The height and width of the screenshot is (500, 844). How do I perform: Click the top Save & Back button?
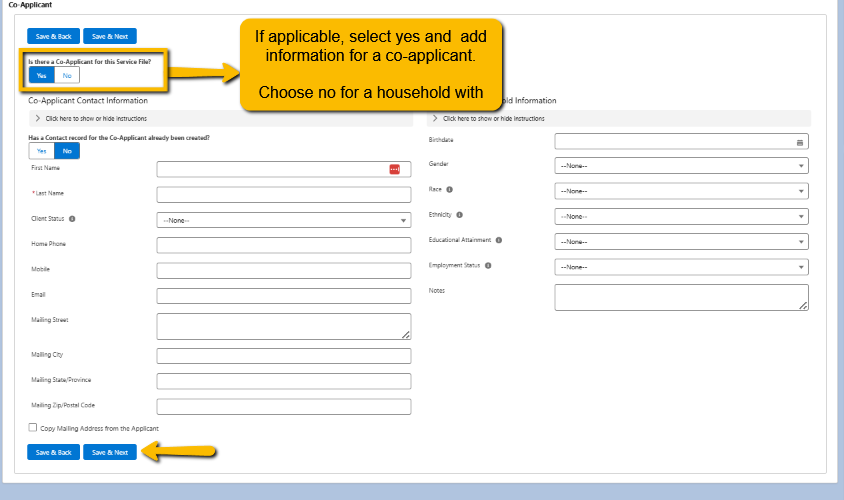54,36
